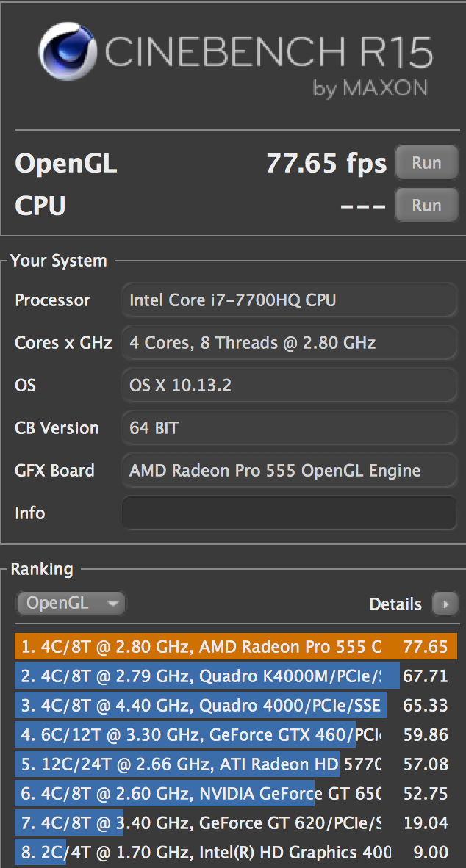Select the GeForce GT 620 ranking row
Image resolution: width=466 pixels, height=868 pixels.
click(235, 823)
